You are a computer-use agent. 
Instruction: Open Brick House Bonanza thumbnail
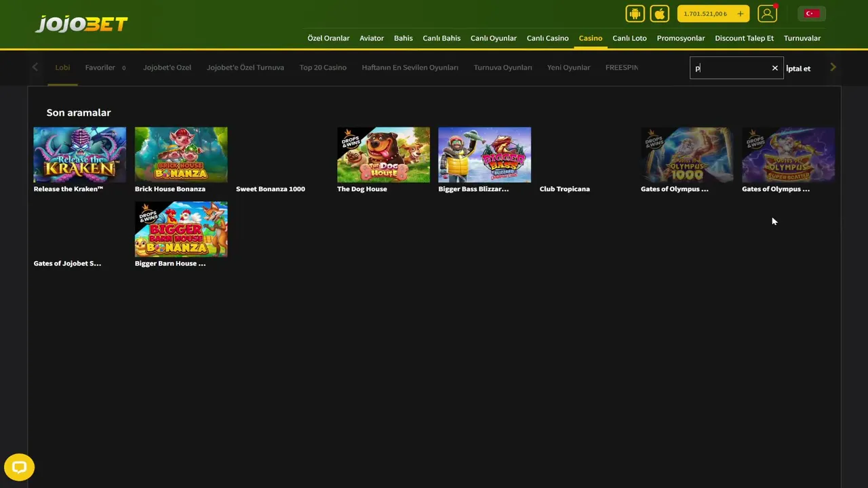coord(181,155)
